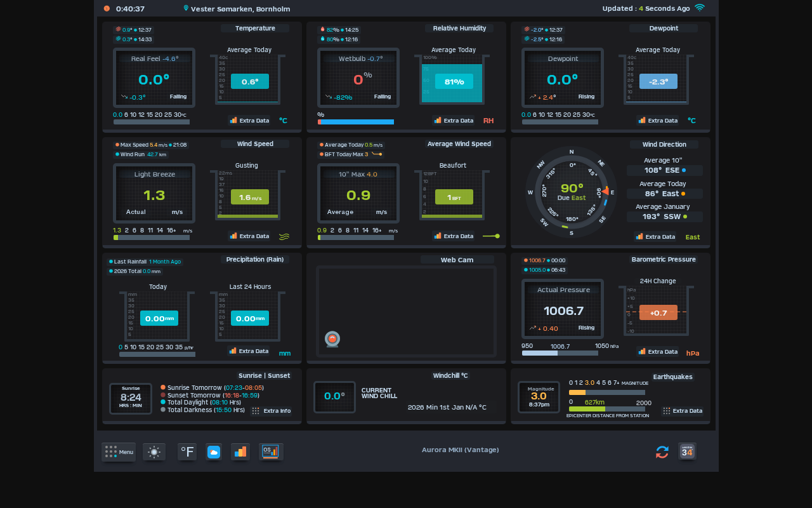Image resolution: width=812 pixels, height=508 pixels.
Task: Open Extra Data in the Average Wind Speed panel
Action: pyautogui.click(x=454, y=236)
